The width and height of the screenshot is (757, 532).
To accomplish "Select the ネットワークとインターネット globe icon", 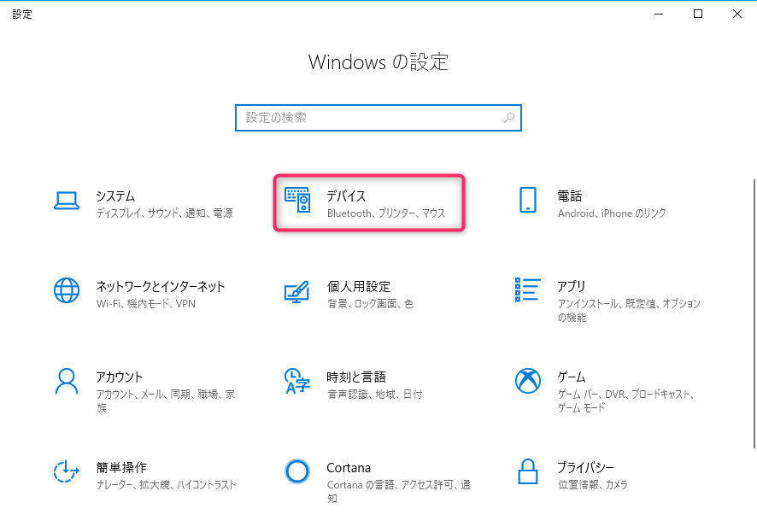I will tap(67, 290).
